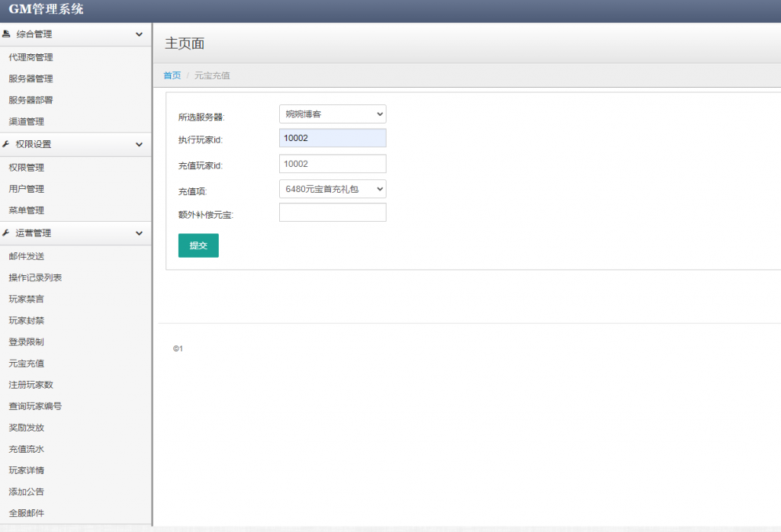
Task: Go to 奖励发放 page
Action: [x=27, y=428]
